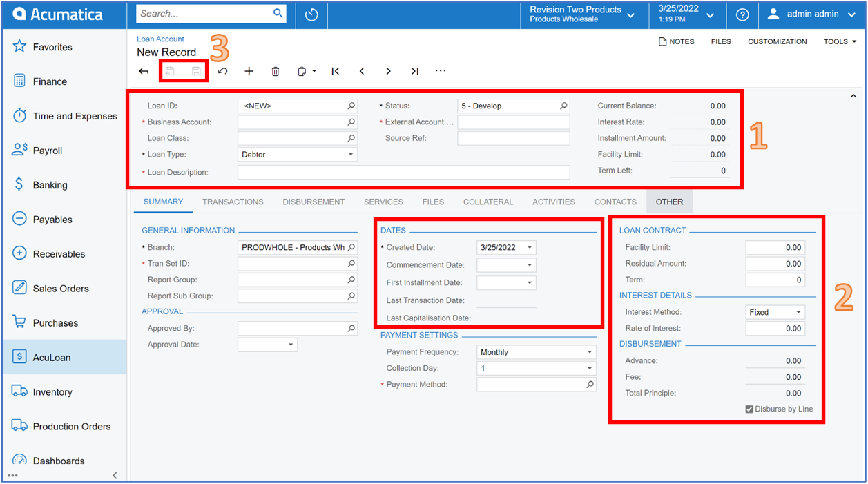
Task: Click the Undo/cancel toolbar icon
Action: [x=222, y=71]
